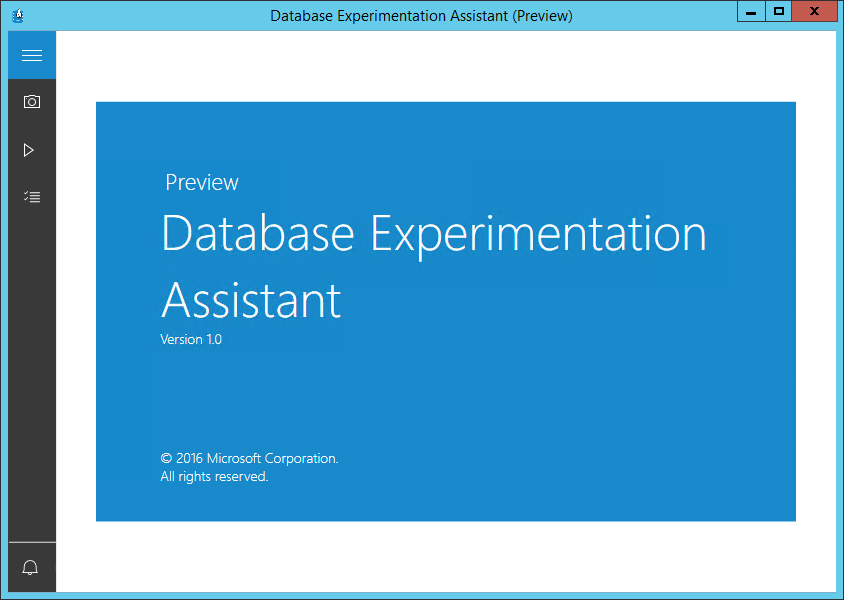844x600 pixels.
Task: Click the app icon in the title bar
Action: 18,15
